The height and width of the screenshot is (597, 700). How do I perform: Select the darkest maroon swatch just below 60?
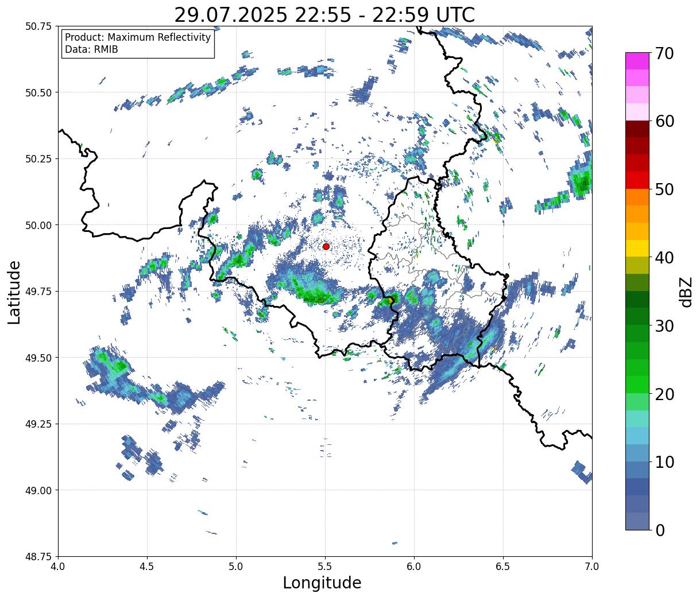(637, 129)
